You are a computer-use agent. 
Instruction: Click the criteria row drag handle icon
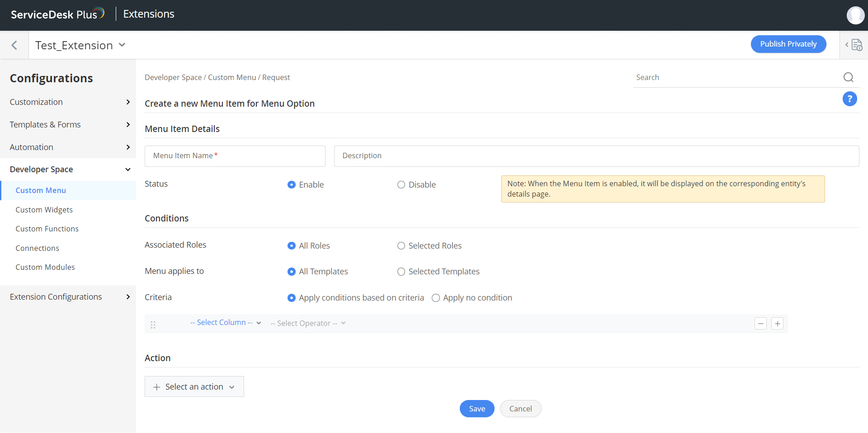tap(153, 324)
